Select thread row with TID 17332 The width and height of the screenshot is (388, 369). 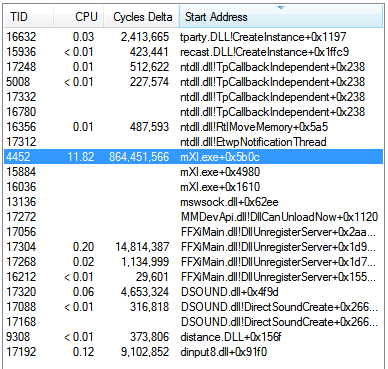point(193,97)
